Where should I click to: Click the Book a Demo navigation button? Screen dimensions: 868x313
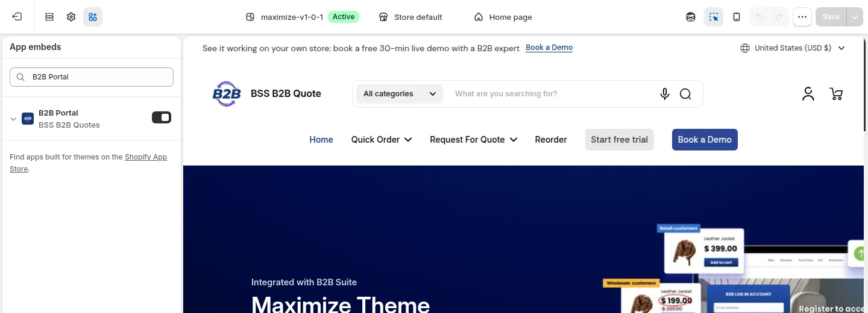click(705, 140)
